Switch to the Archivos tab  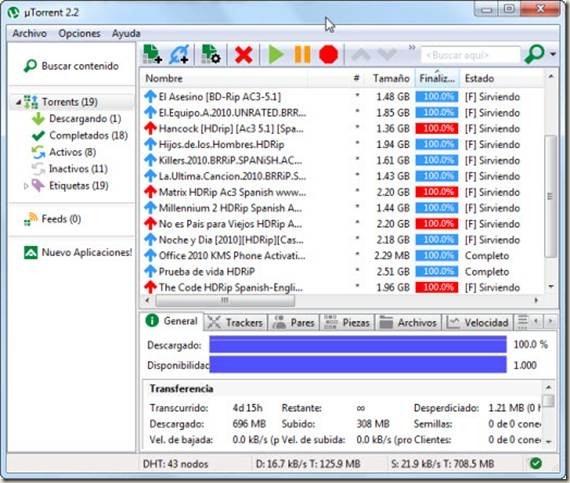click(x=408, y=323)
